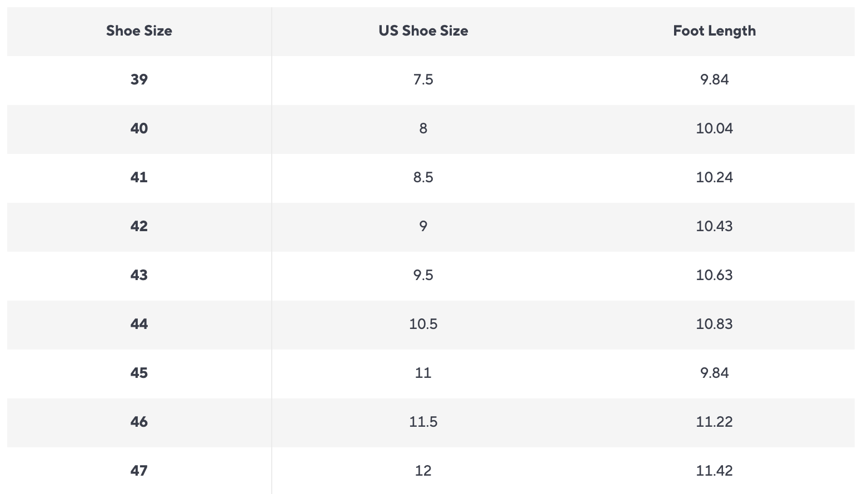
Task: Click US shoe size 11.5 value
Action: 423,422
